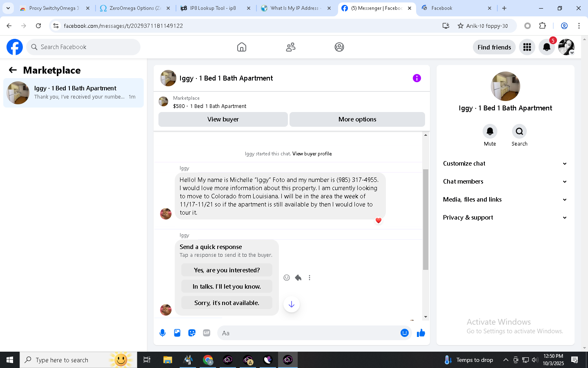The height and width of the screenshot is (368, 588).
Task: Record a voice clip microphone icon
Action: [163, 333]
